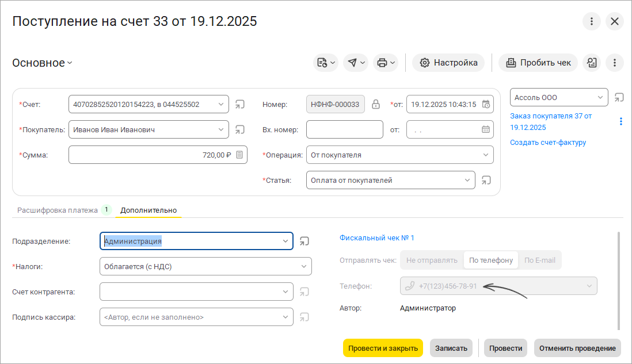The height and width of the screenshot is (364, 632).
Task: Open the Налоги dropdown
Action: click(303, 266)
